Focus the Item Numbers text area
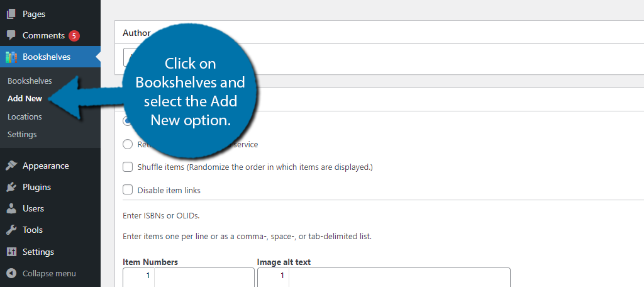 point(189,277)
